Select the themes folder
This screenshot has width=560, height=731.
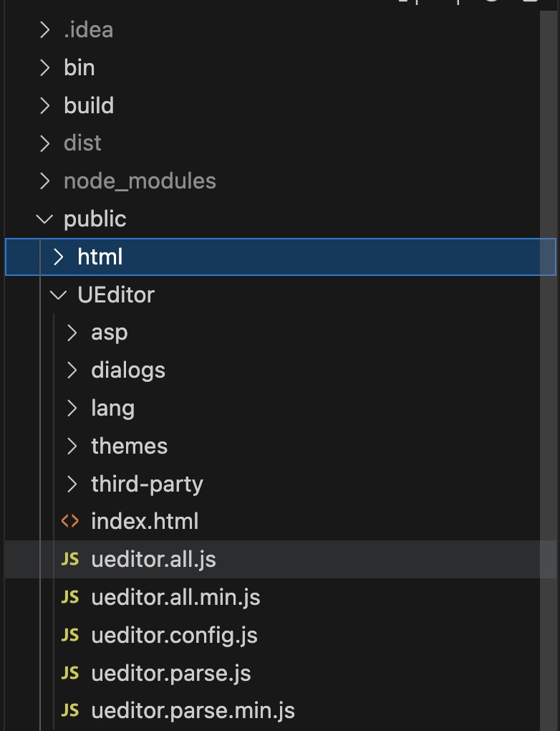[x=129, y=446]
